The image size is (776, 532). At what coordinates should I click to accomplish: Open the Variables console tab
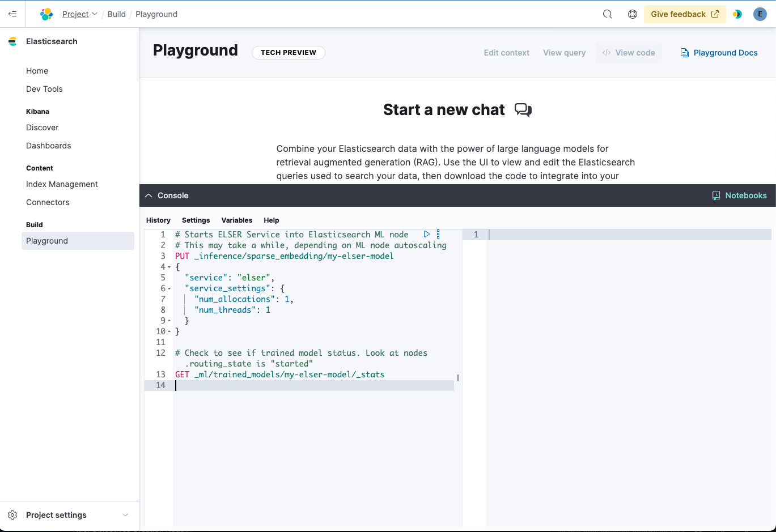click(237, 220)
